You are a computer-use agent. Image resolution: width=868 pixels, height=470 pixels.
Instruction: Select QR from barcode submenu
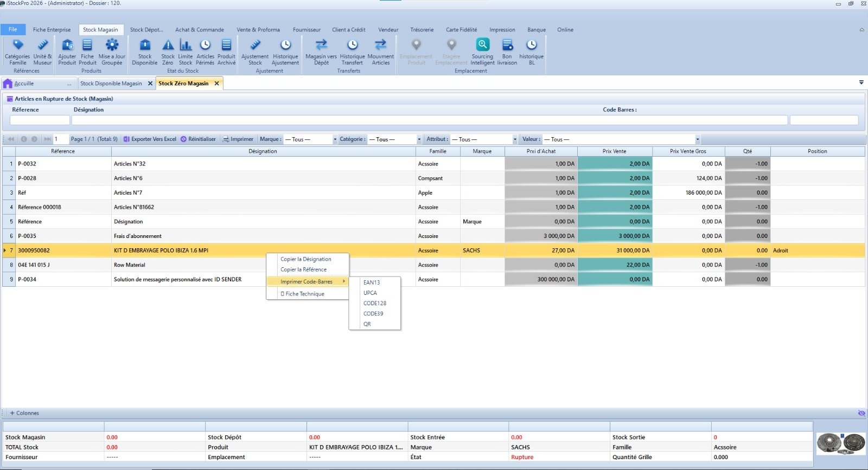pyautogui.click(x=367, y=324)
